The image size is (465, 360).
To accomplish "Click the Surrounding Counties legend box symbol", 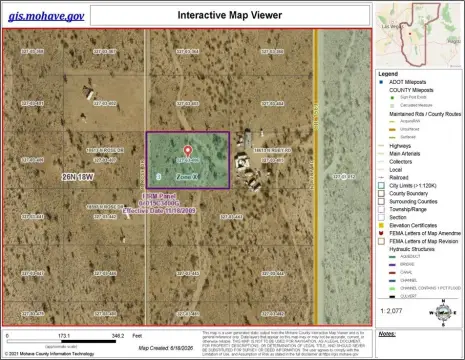I will 381,201.
